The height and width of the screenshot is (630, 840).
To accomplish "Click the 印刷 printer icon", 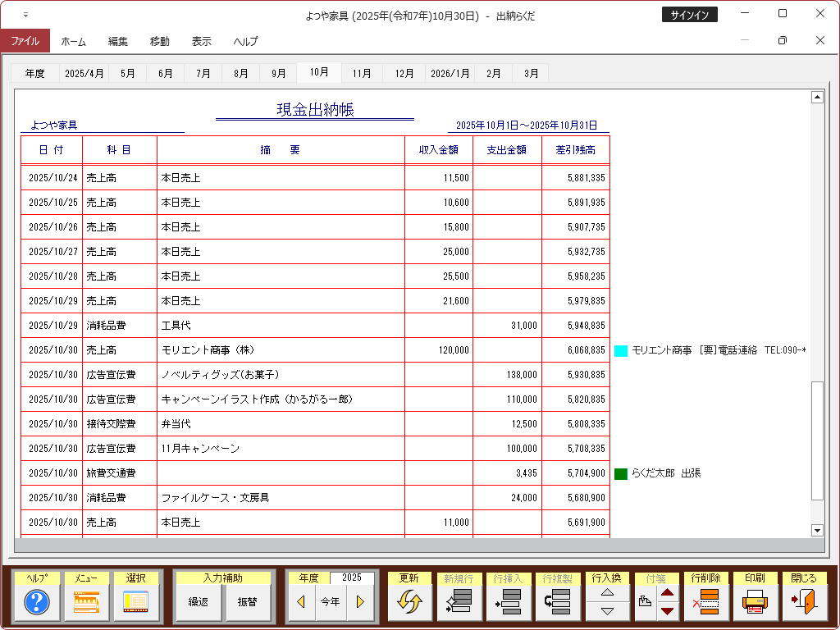I will [x=755, y=603].
